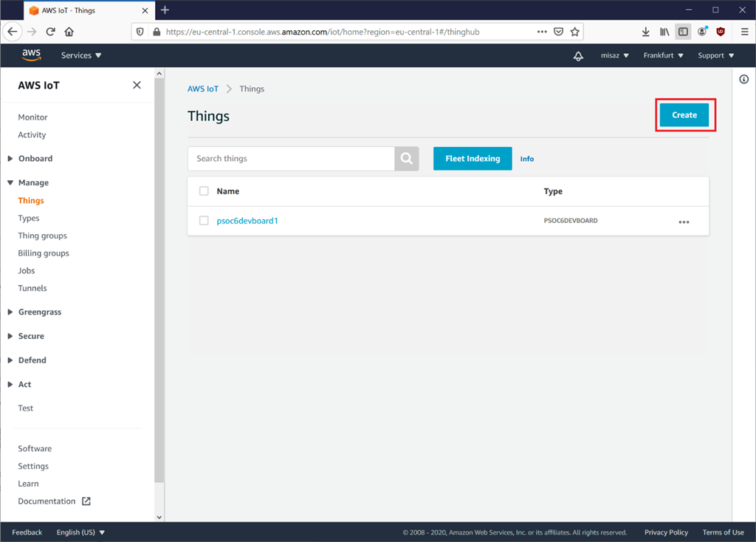Open Monitor in the sidebar
The width and height of the screenshot is (756, 542).
click(x=32, y=117)
